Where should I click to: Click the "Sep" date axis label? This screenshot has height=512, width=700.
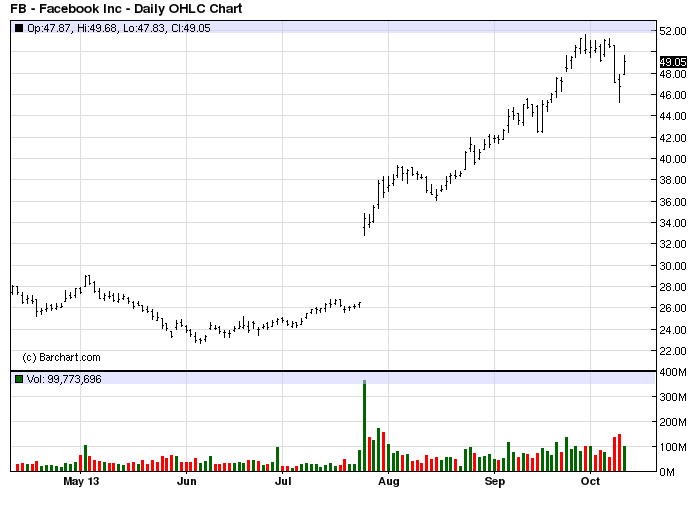point(495,481)
